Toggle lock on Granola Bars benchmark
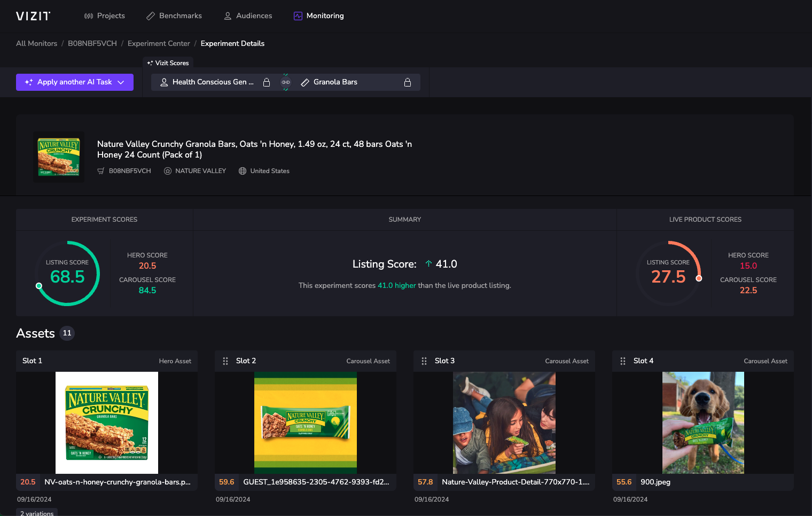The height and width of the screenshot is (516, 812). (x=408, y=82)
